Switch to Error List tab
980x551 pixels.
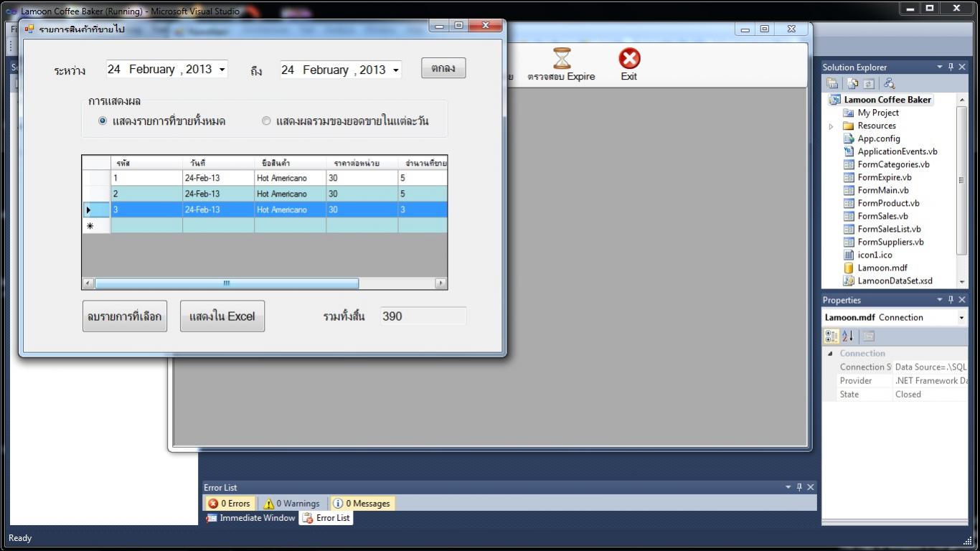pos(326,518)
